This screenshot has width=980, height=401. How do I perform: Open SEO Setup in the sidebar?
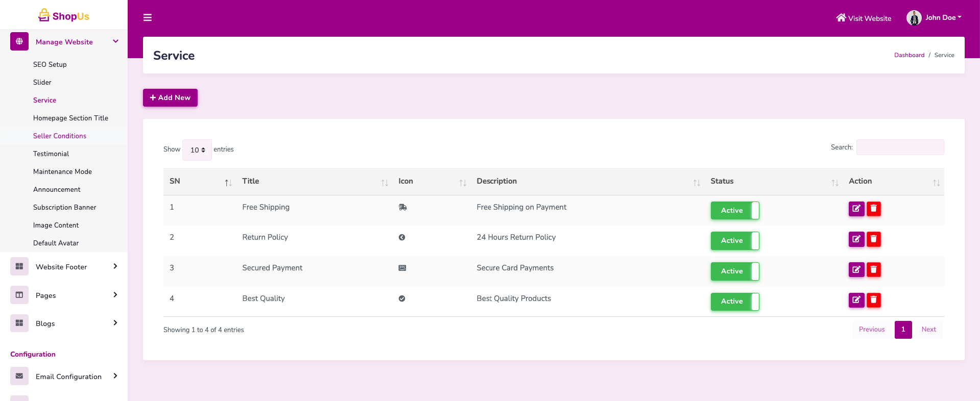(x=50, y=64)
